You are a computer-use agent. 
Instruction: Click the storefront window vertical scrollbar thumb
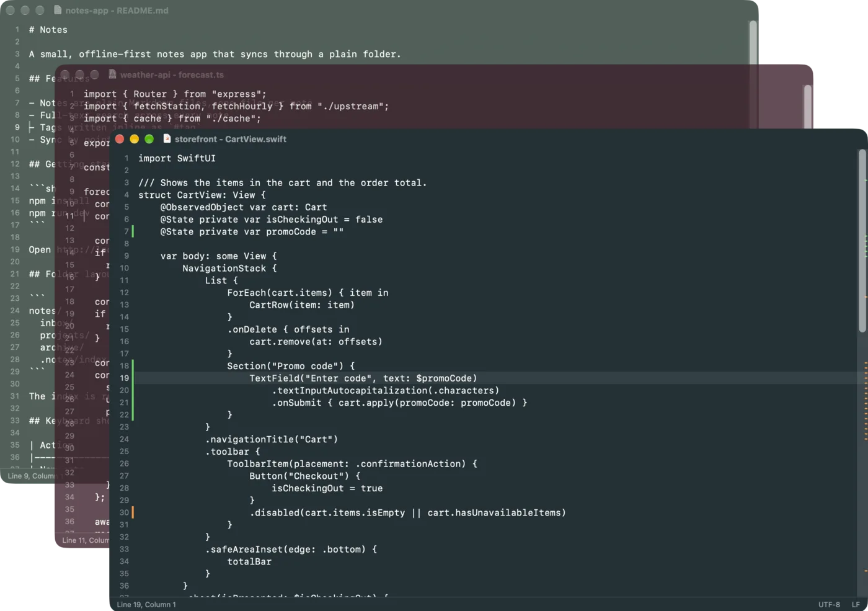(862, 242)
